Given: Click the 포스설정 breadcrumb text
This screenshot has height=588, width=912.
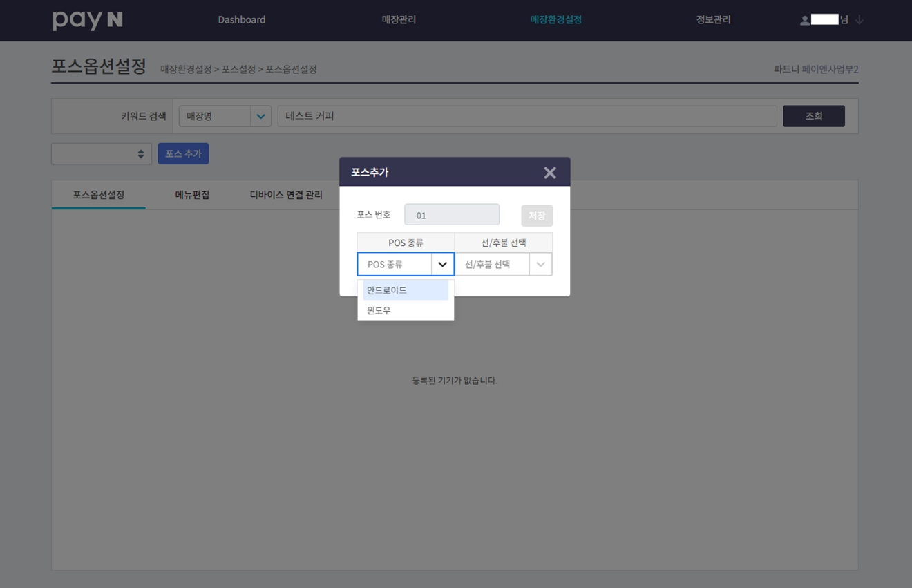Looking at the screenshot, I should click(x=239, y=70).
